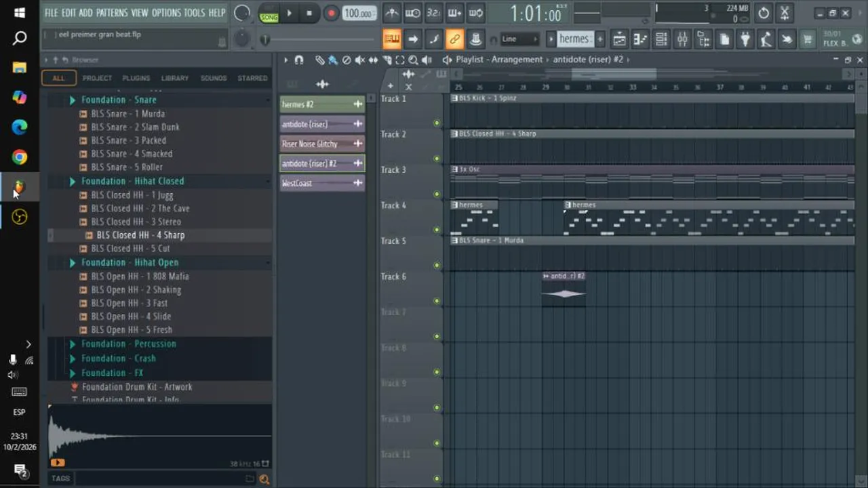Open Foundation Drum Kit - Artwork file
868x488 pixels.
point(137,387)
